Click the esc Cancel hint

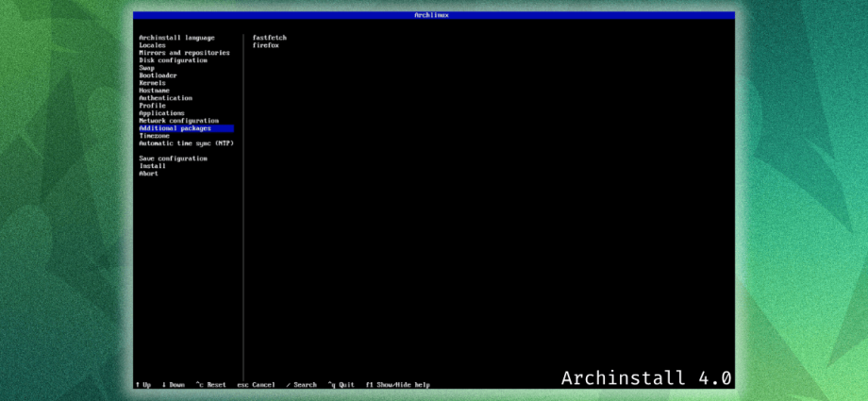click(256, 384)
